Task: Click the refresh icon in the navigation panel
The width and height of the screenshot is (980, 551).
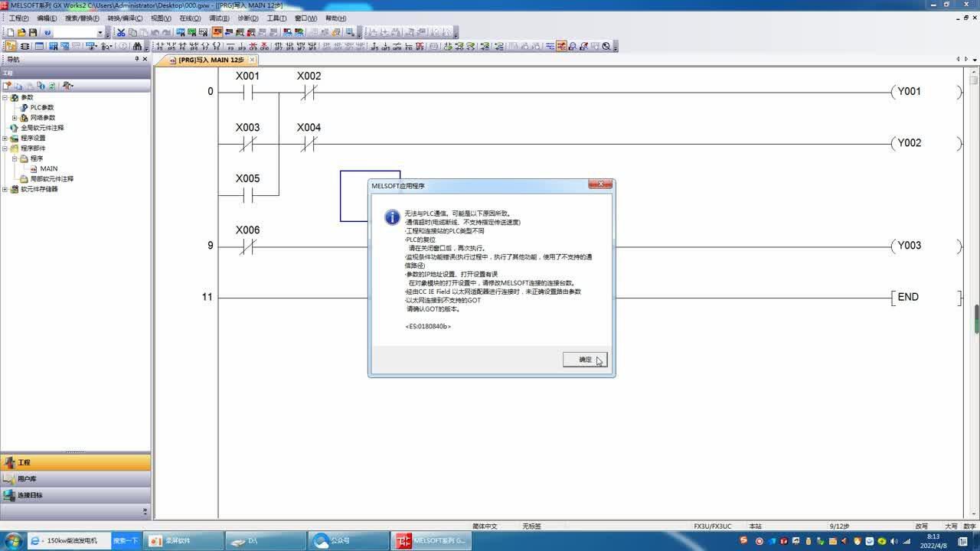Action: pos(53,85)
